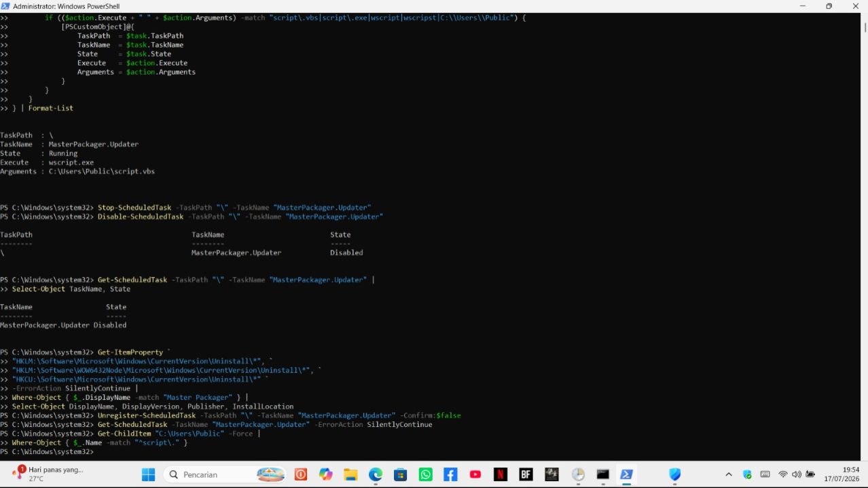Click the Get-ItemProperty command
This screenshot has width=868, height=488.
[x=130, y=352]
